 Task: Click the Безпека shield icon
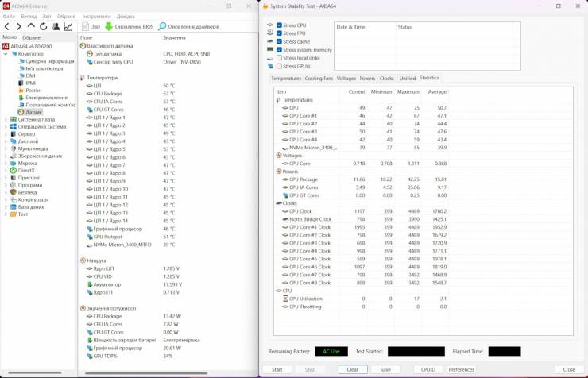point(14,192)
